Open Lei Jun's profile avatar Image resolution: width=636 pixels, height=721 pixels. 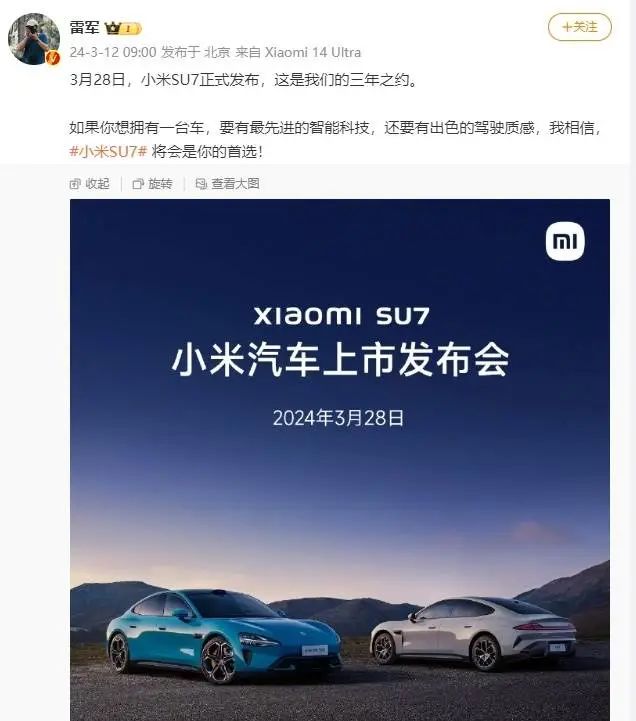coord(34,39)
